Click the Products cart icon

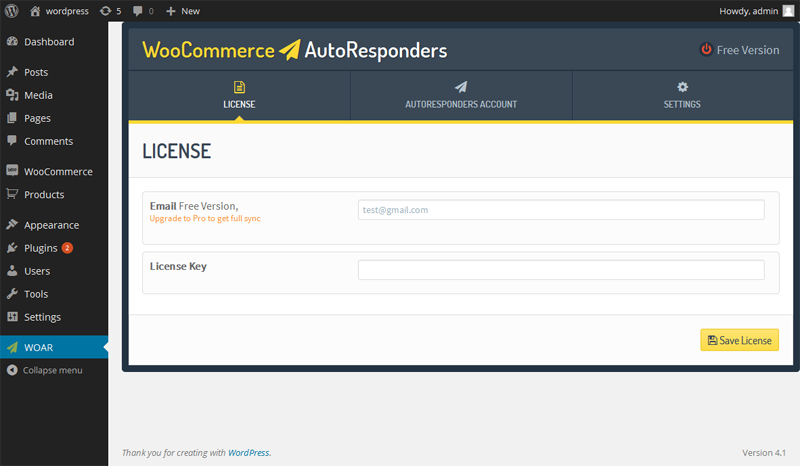point(12,193)
